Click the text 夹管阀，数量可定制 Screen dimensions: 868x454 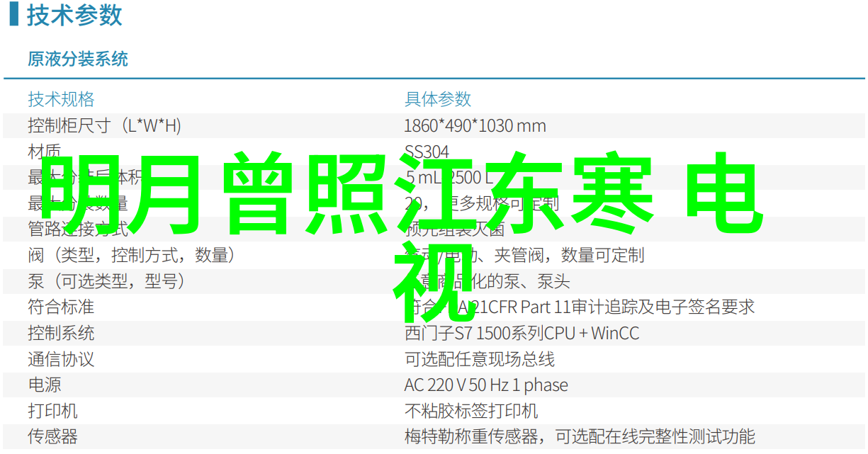tap(570, 255)
